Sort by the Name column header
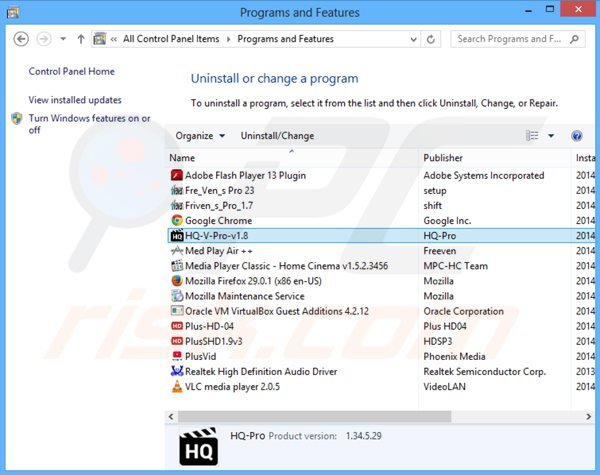 coord(293,158)
